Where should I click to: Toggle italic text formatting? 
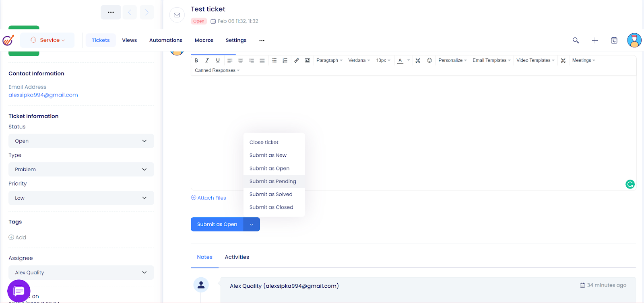pos(207,60)
